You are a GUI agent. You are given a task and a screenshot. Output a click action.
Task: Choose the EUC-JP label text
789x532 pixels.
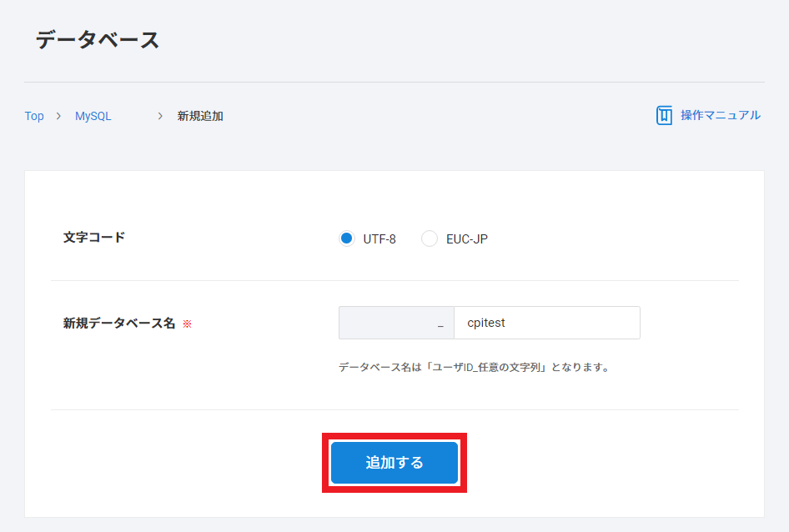point(467,239)
